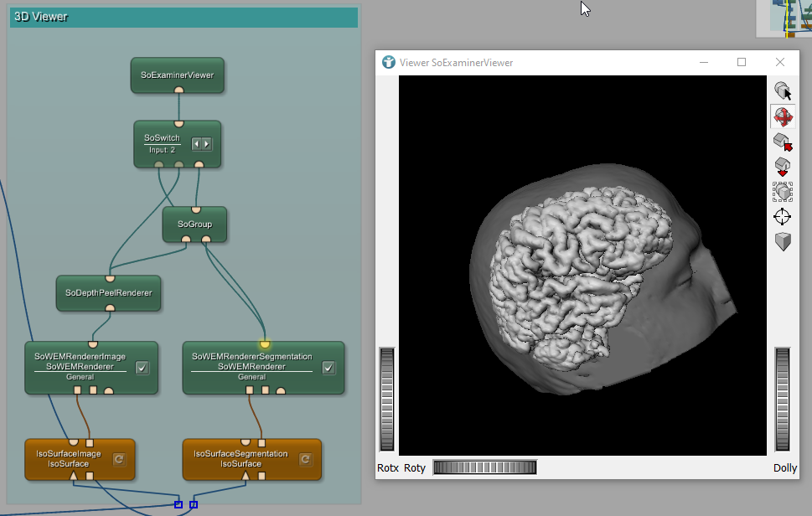Screen dimensions: 812x516
Task: Select the pick/selection mode arrow icon
Action: pos(782,90)
